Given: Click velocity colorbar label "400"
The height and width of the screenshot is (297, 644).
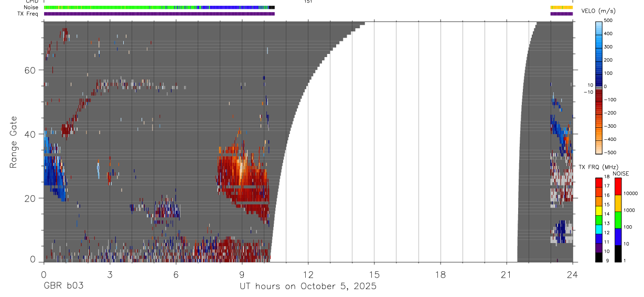Looking at the screenshot, I should click(x=608, y=34).
